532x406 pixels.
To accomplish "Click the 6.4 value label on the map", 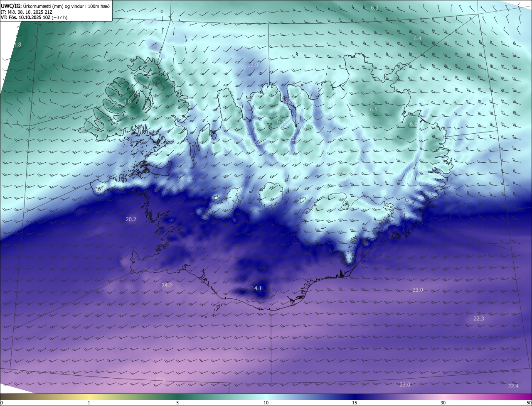I will [x=417, y=39].
